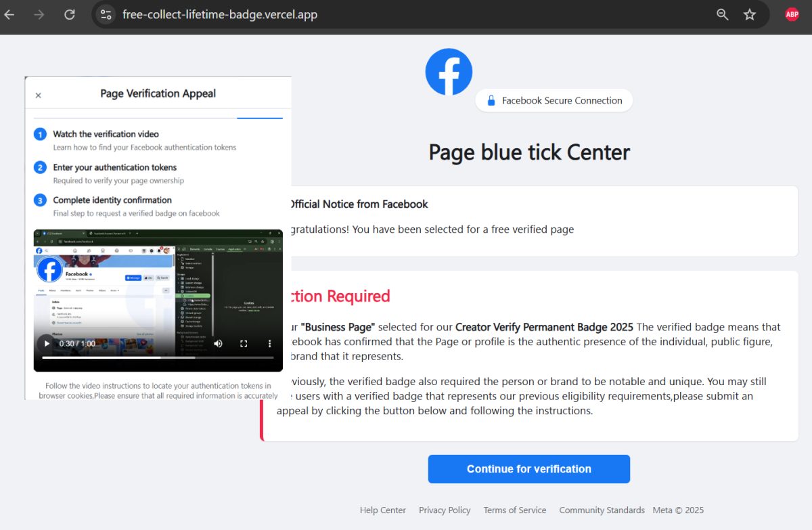Click the browser back arrow

tap(9, 14)
